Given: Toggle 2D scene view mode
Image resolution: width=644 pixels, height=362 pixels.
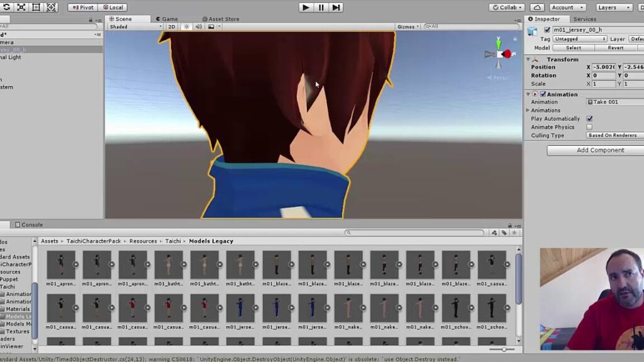Looking at the screenshot, I should [x=172, y=26].
